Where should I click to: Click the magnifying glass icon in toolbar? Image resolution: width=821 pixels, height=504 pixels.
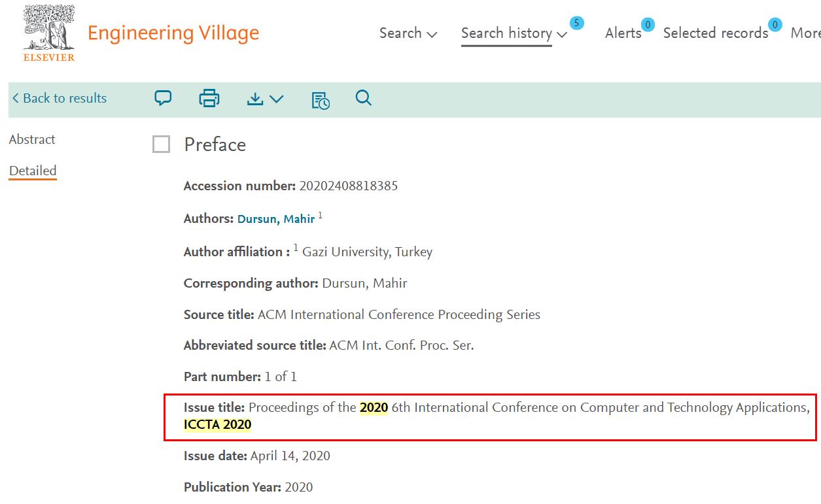pos(364,98)
